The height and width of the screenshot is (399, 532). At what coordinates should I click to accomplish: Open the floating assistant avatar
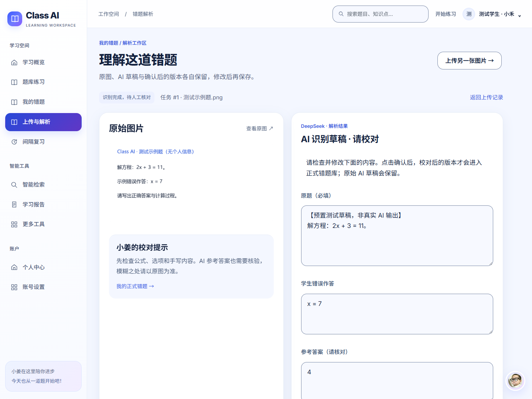click(x=515, y=381)
